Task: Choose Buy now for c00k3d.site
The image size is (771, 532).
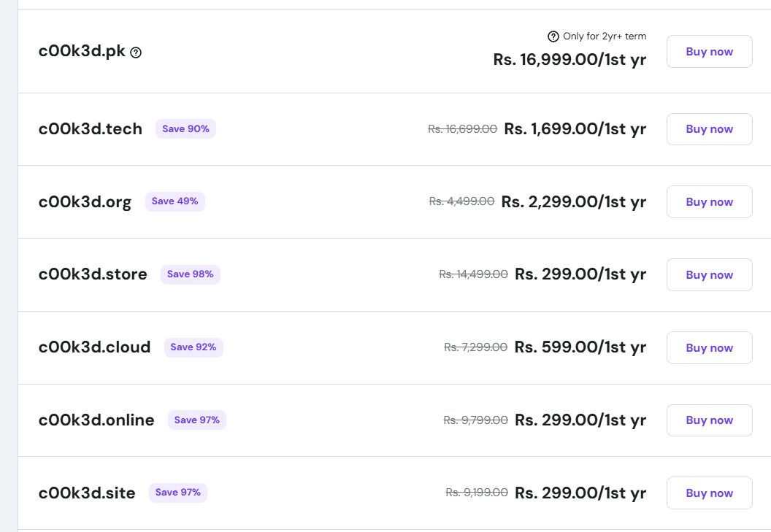Action: 709,493
